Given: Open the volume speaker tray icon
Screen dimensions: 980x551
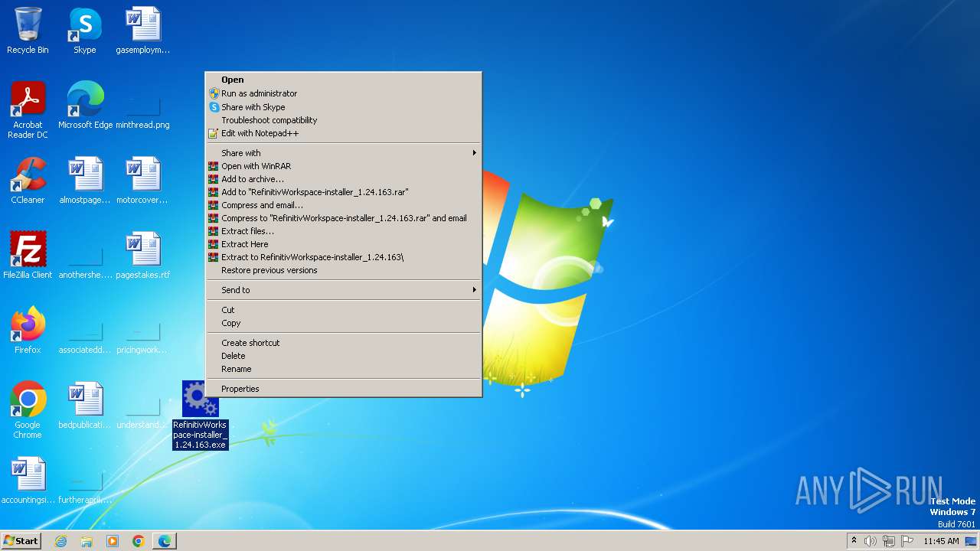Looking at the screenshot, I should pos(871,541).
